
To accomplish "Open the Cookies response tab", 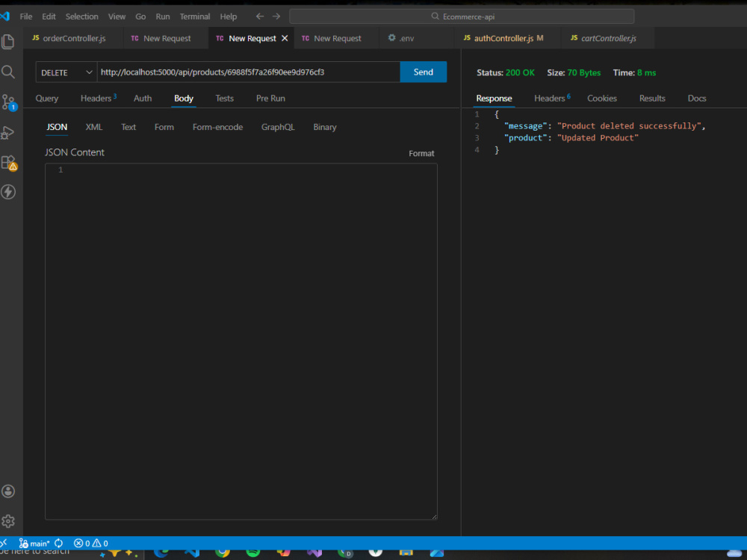I will 601,98.
